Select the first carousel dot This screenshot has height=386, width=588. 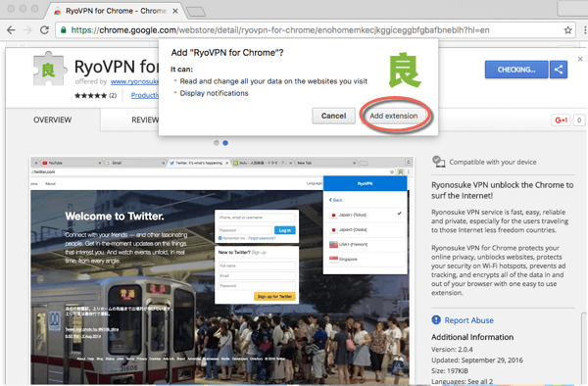tap(217, 143)
